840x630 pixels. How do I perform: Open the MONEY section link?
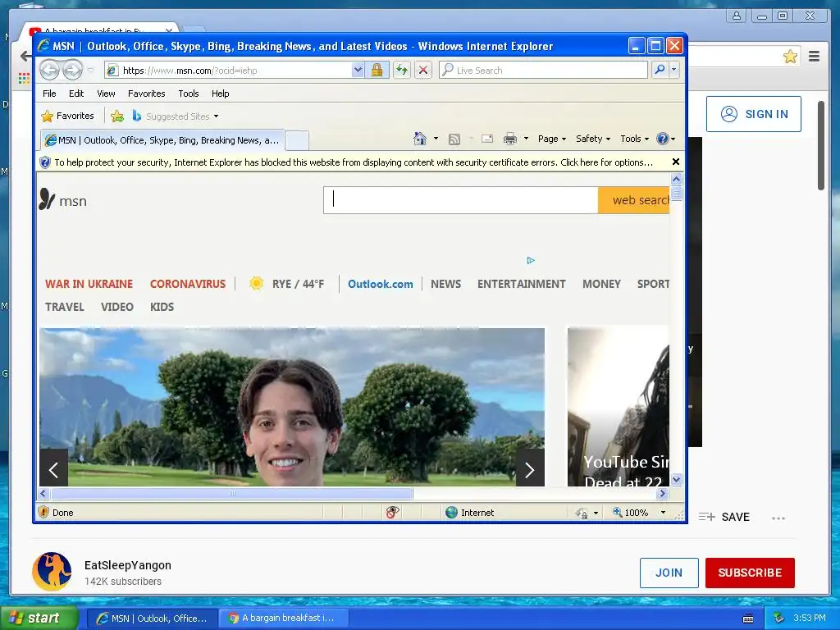click(x=601, y=284)
